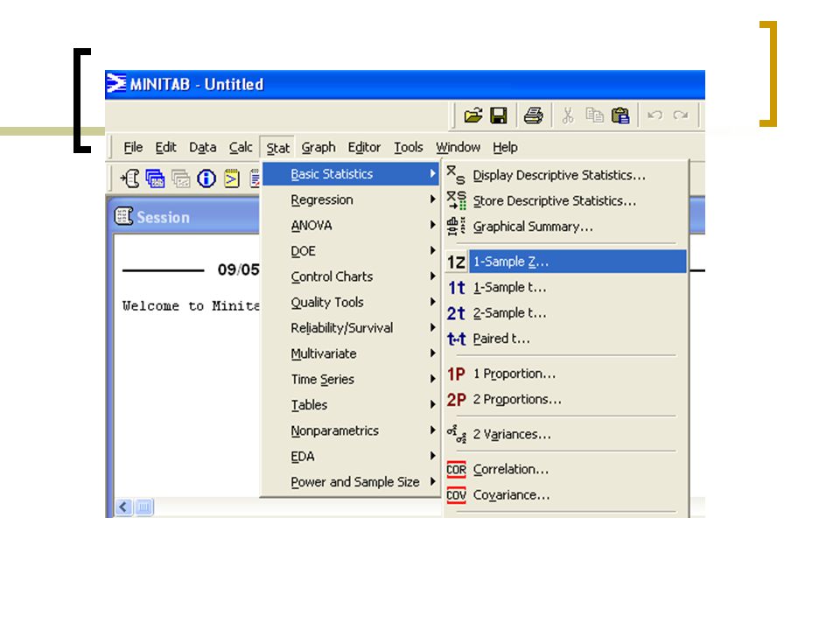Screen dimensions: 840x630
Task: Open the Window menu
Action: point(458,147)
